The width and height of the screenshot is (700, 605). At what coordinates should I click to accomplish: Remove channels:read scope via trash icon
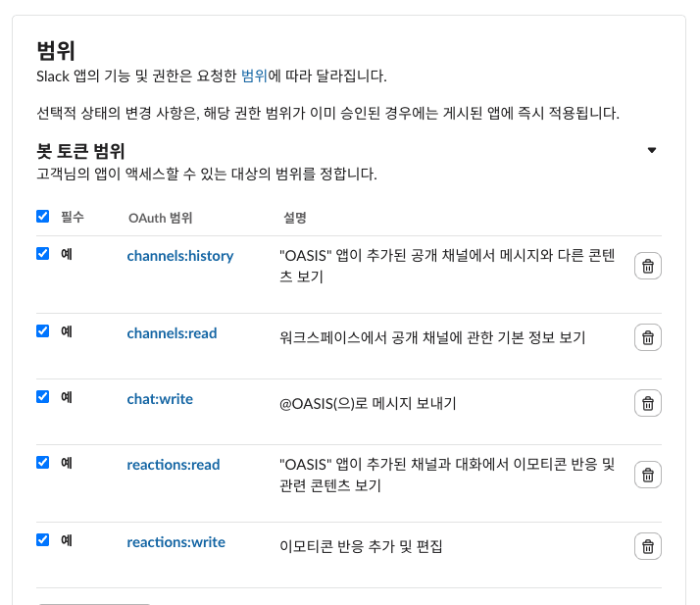pyautogui.click(x=647, y=337)
